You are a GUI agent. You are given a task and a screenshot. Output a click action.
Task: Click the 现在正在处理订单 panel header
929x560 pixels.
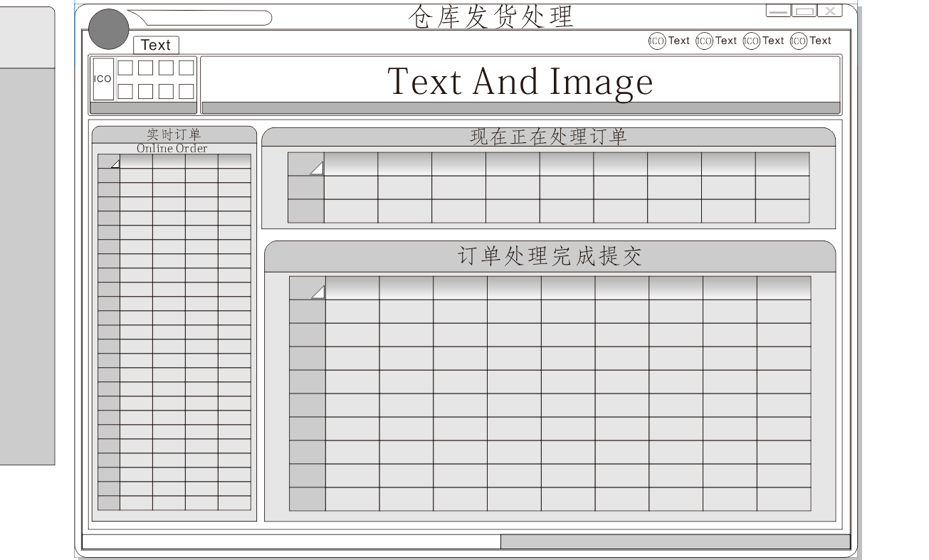click(x=548, y=137)
